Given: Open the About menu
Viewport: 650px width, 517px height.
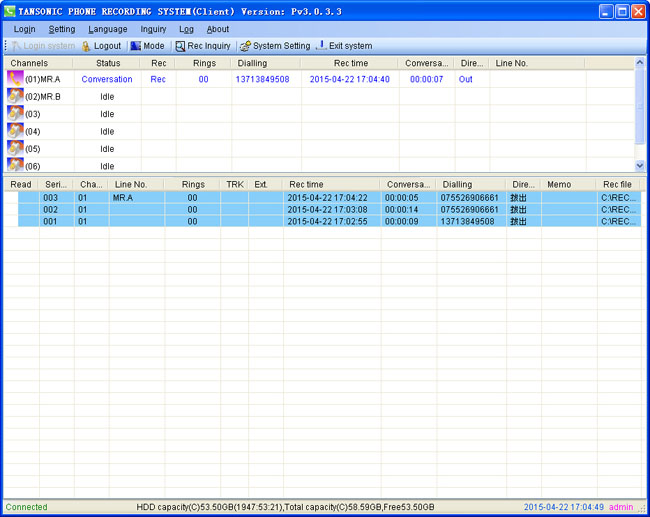Looking at the screenshot, I should coord(217,30).
